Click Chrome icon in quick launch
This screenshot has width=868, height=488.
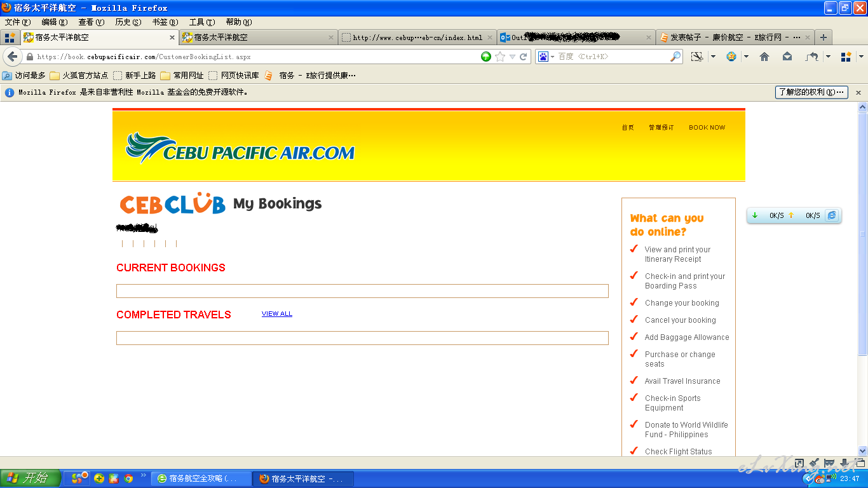point(128,478)
